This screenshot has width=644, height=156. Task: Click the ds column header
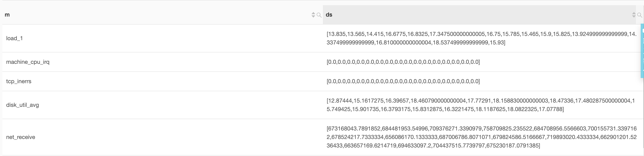point(329,15)
